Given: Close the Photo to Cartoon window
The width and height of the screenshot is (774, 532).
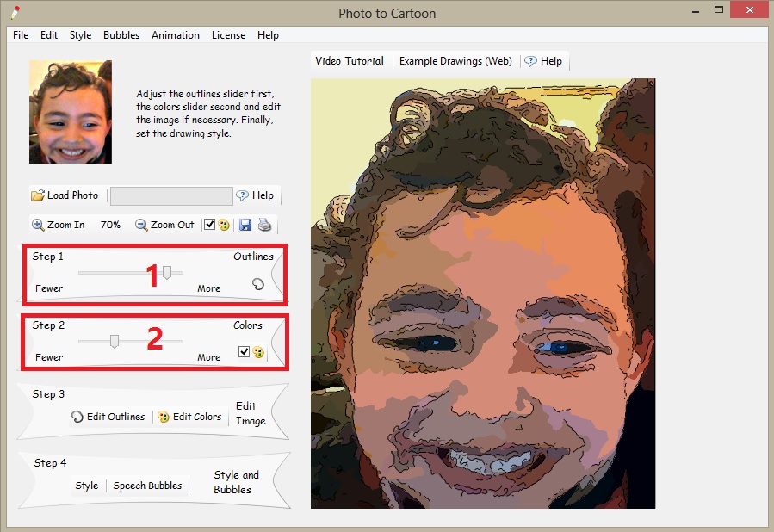Looking at the screenshot, I should [x=750, y=9].
